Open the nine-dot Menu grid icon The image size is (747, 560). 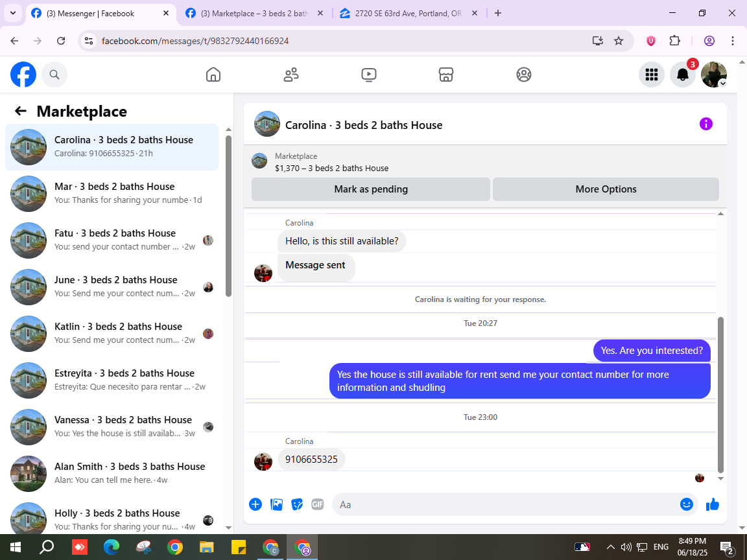pos(651,75)
